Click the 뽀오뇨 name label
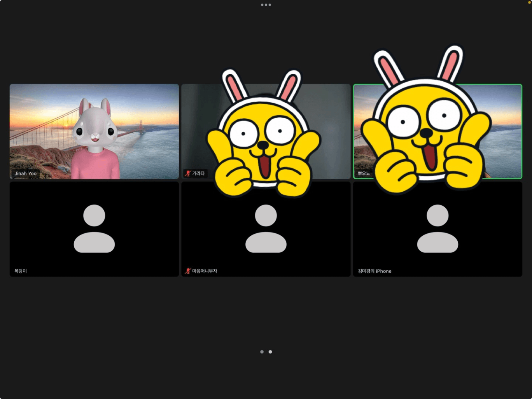532x399 pixels. pos(364,173)
